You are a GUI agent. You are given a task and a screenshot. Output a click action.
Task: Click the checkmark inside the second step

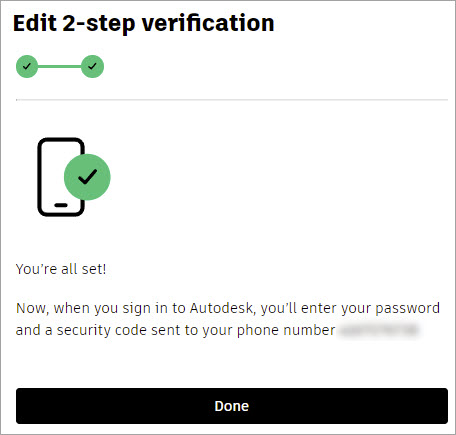pos(92,66)
